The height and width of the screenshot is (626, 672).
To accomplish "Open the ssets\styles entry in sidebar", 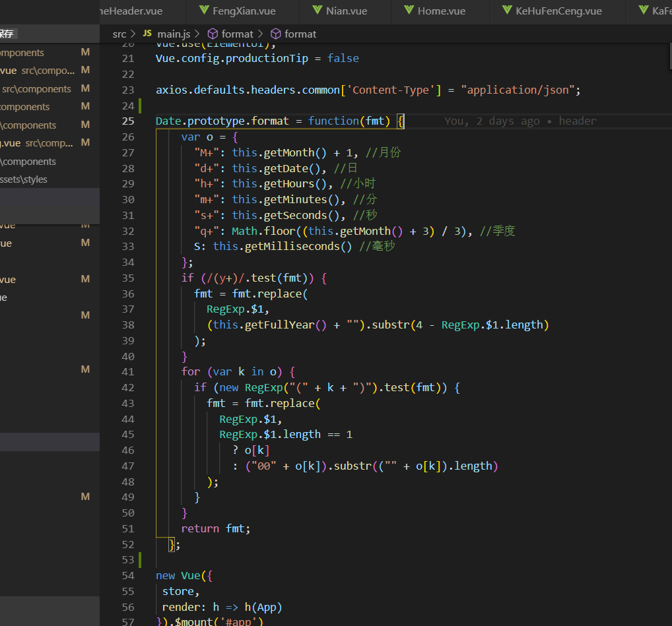I will coord(50,179).
